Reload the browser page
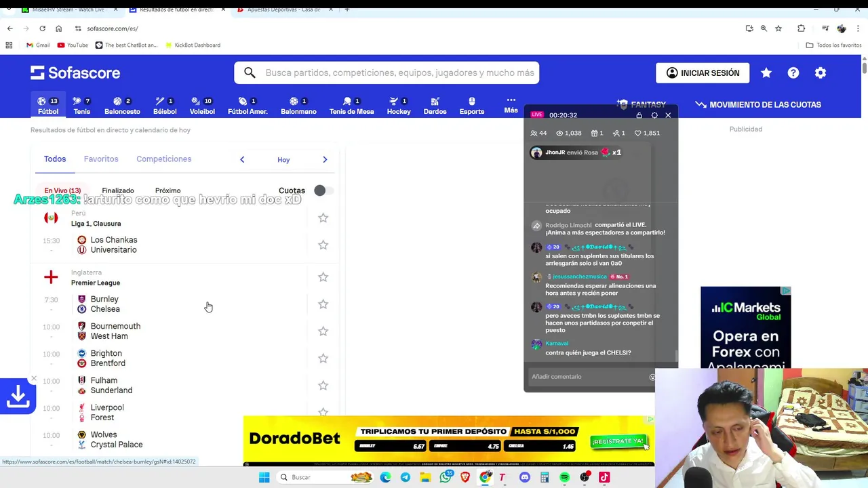The width and height of the screenshot is (868, 488). click(x=42, y=28)
